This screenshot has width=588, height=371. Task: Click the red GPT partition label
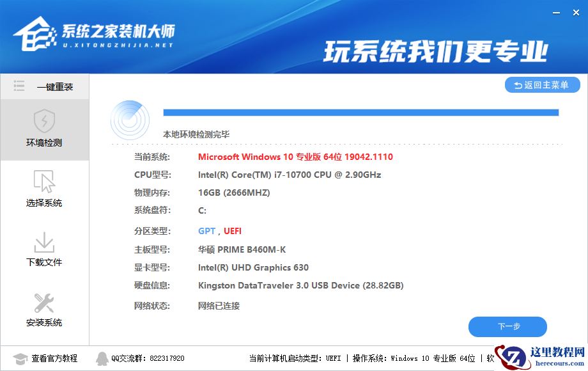pos(206,231)
